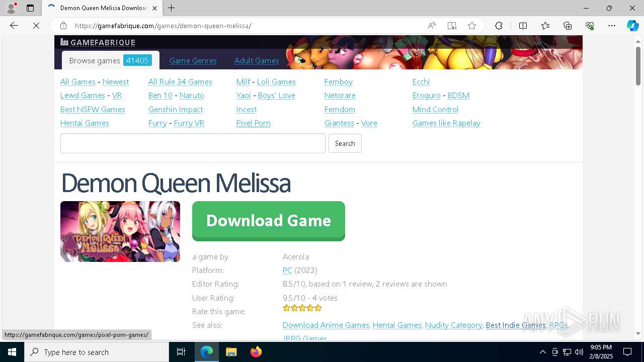Open the Game Genres menu link

pos(193,61)
